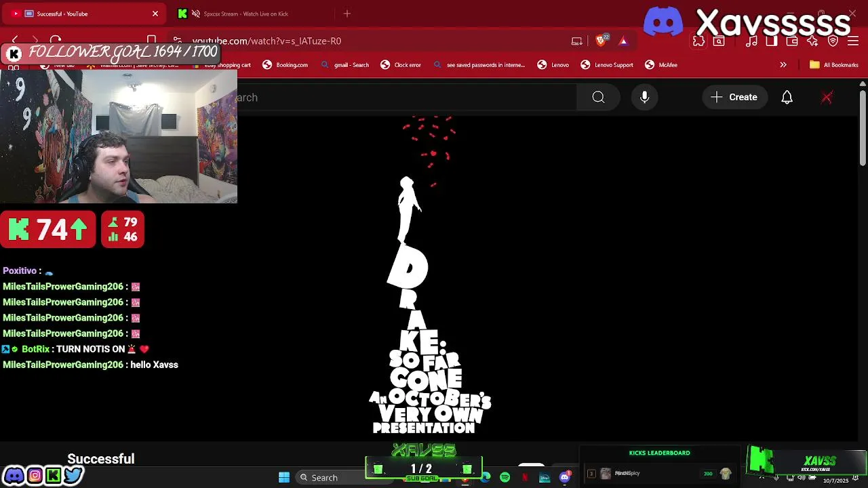Open the Lenovo Support bookmark
The height and width of the screenshot is (488, 868).
607,65
